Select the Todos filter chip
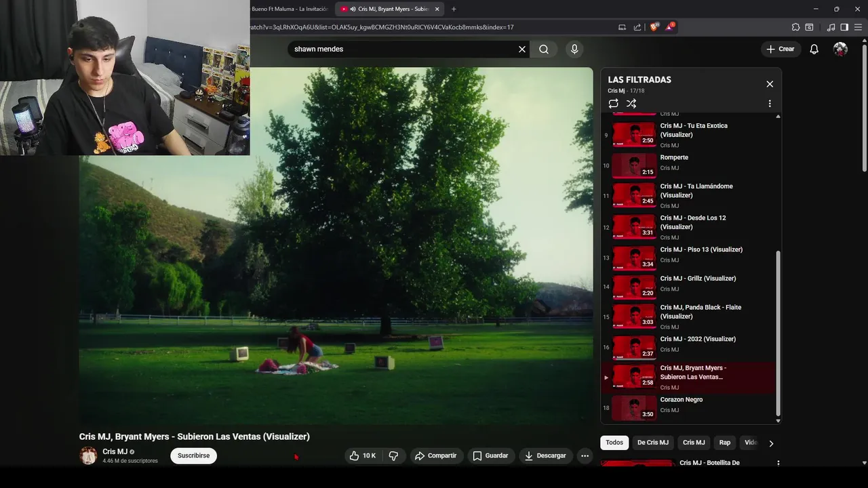The height and width of the screenshot is (488, 868). pos(614,443)
